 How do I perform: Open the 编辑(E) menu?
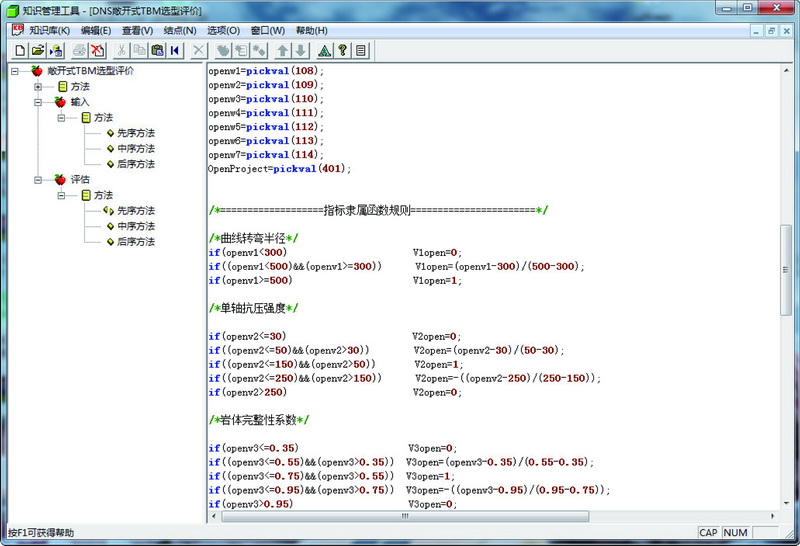(96, 31)
